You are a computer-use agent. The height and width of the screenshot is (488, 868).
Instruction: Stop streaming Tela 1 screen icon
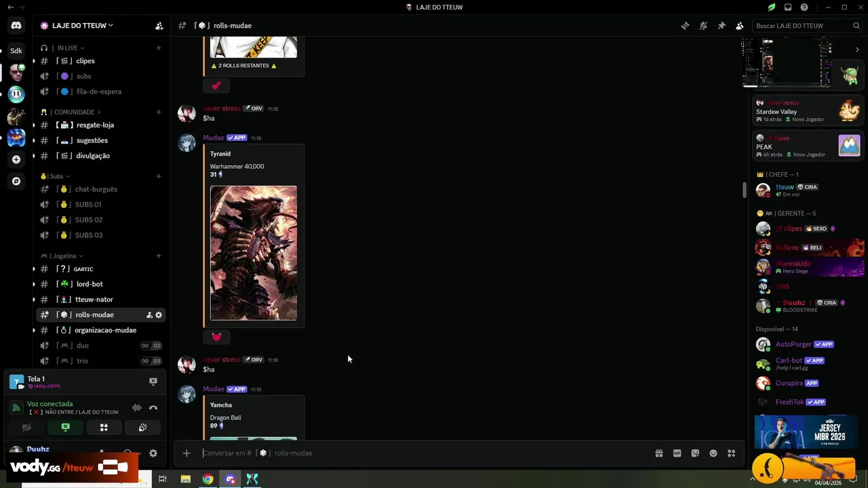153,382
